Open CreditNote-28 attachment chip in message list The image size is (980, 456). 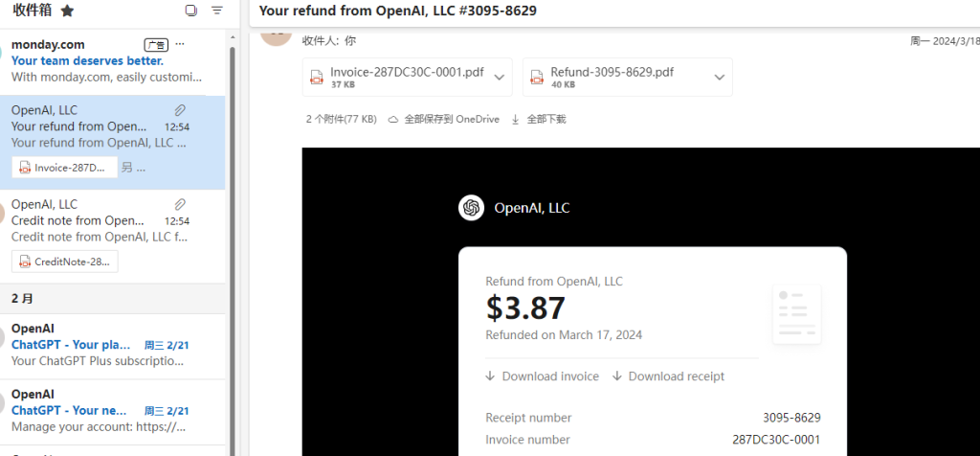(x=65, y=262)
